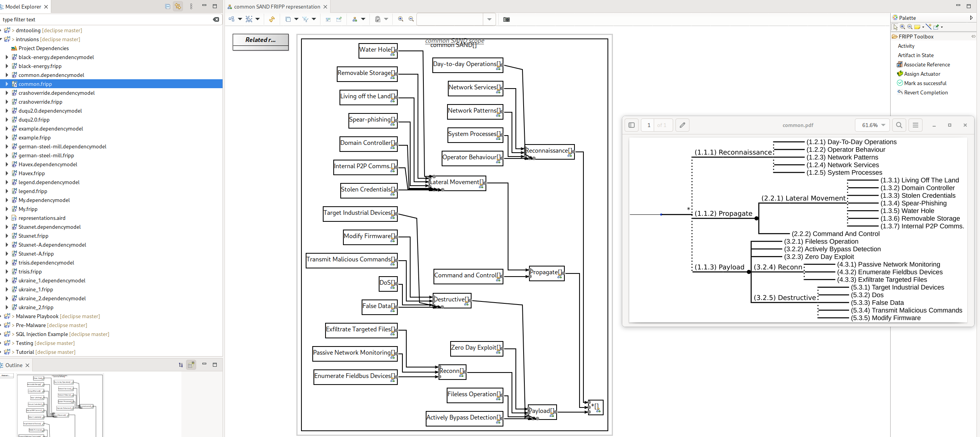
Task: Open Arrange All dropdown arrow
Action: pyautogui.click(x=240, y=19)
